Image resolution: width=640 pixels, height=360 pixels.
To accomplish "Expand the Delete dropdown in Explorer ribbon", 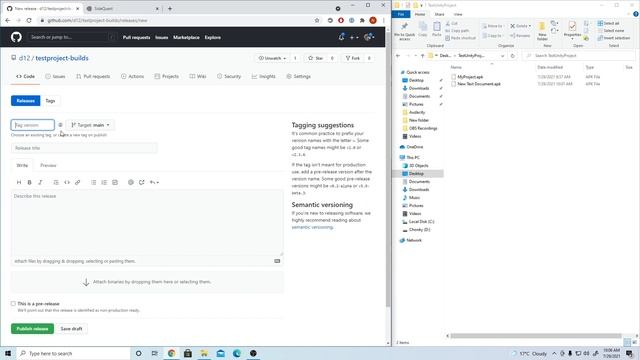I will pos(530,26).
